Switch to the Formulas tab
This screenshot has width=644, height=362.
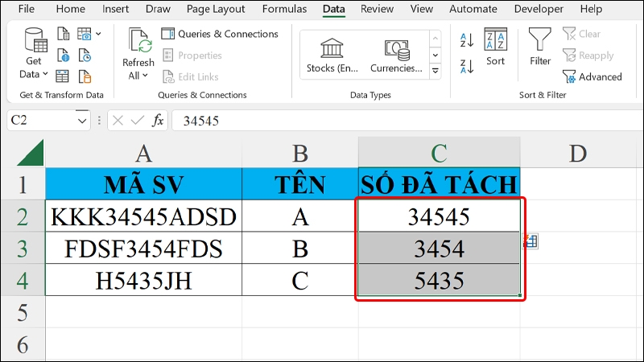click(284, 9)
